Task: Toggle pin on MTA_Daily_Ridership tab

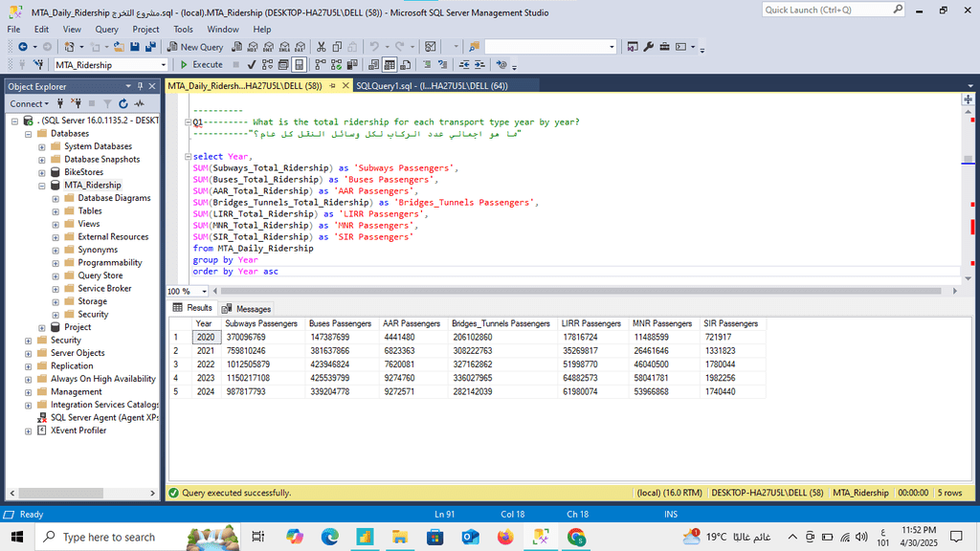Action: point(332,86)
